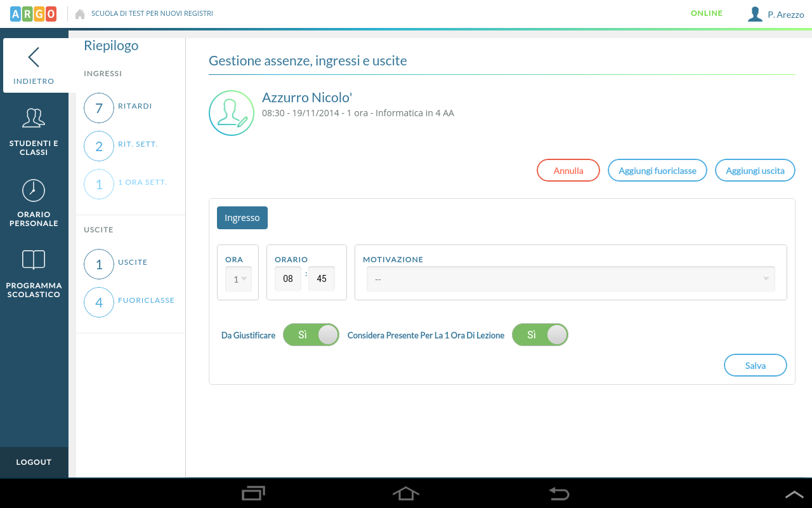Image resolution: width=812 pixels, height=508 pixels.
Task: Tap the Android back button
Action: 559,493
